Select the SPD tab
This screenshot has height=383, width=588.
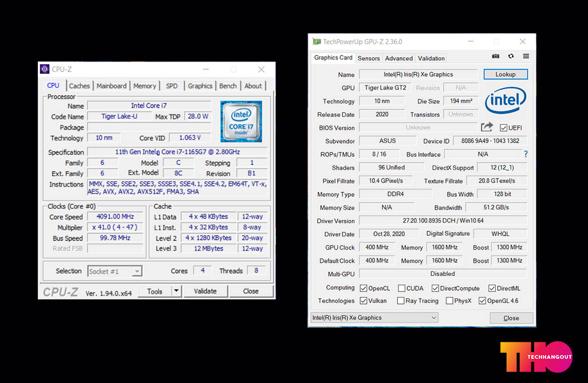[172, 86]
